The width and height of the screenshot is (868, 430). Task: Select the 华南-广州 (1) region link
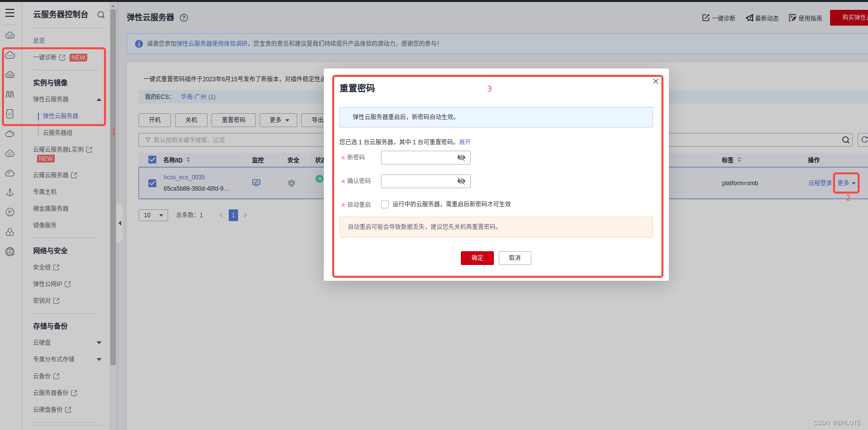(x=198, y=97)
